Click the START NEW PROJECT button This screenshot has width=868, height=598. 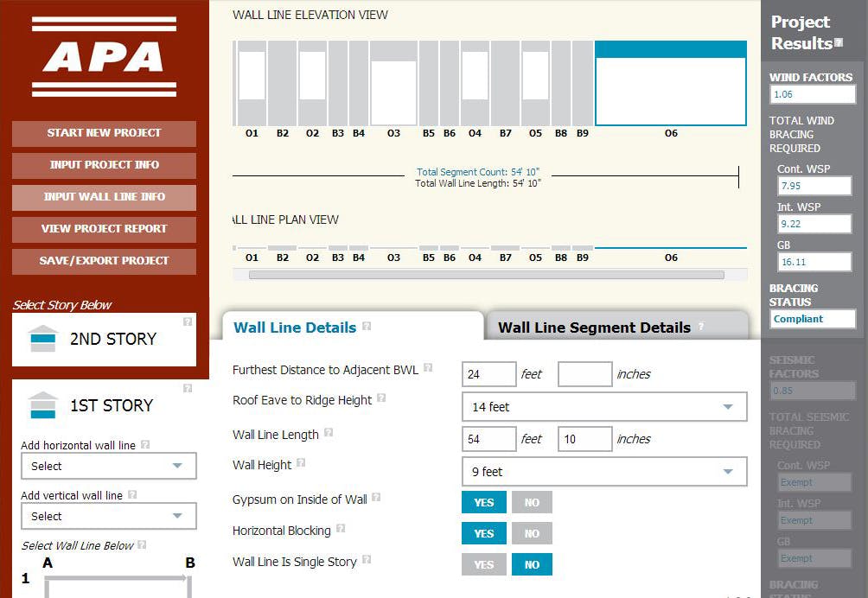(x=104, y=134)
